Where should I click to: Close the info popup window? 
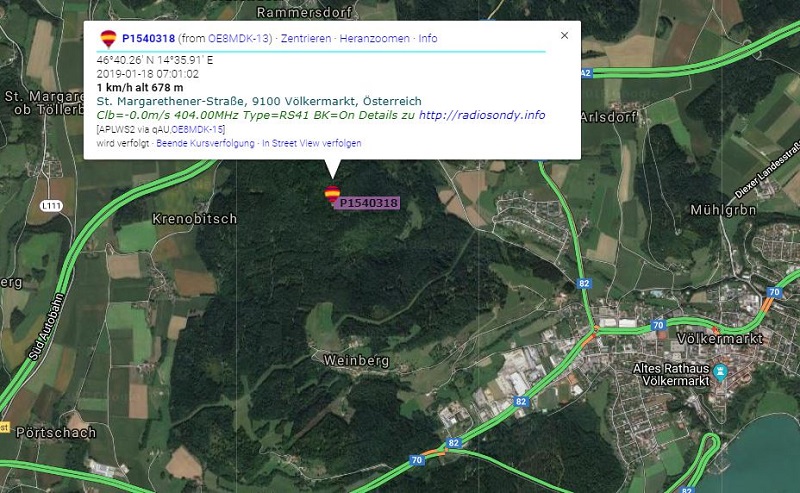point(564,35)
